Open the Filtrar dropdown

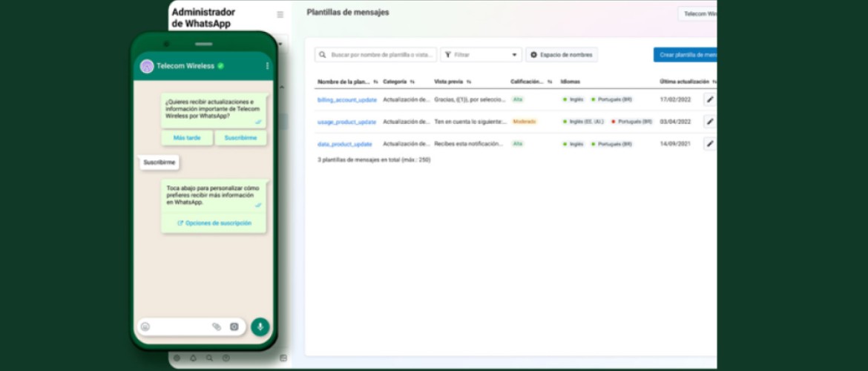tap(481, 55)
